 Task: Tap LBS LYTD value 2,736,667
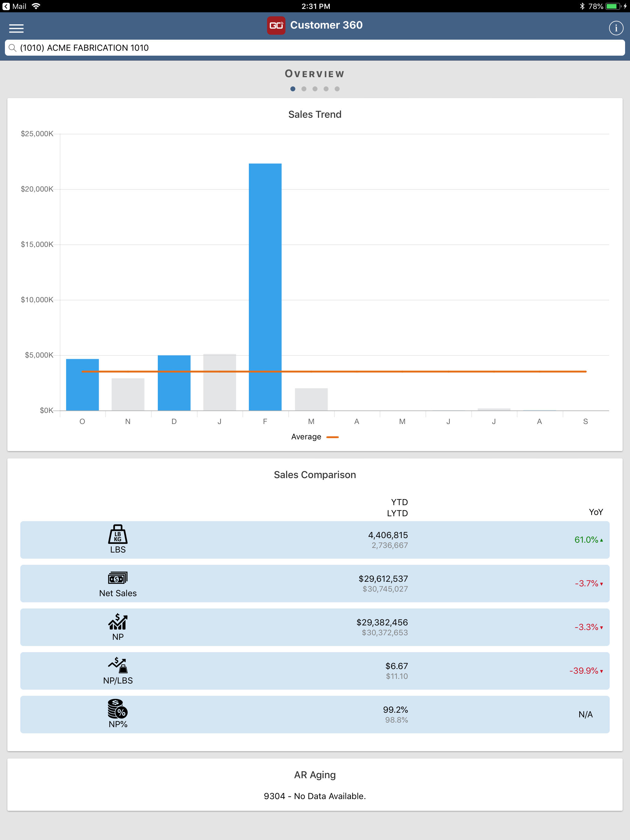pos(390,545)
